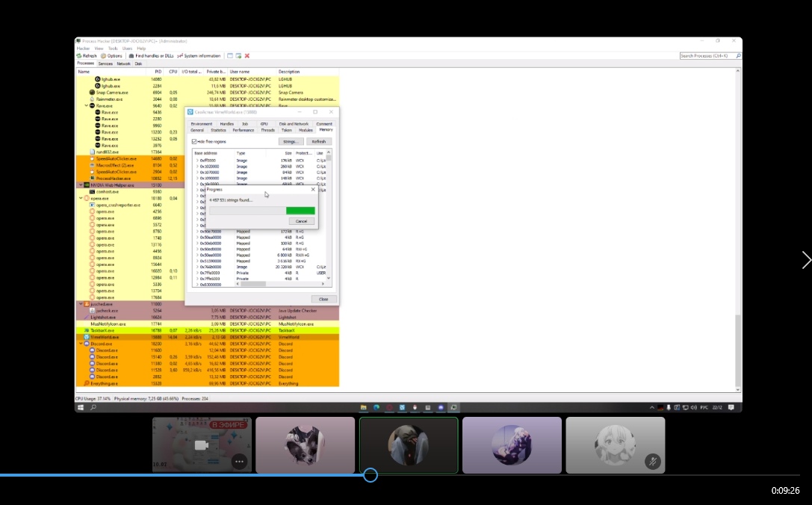812x505 pixels.
Task: Cancel the string search progress dialog
Action: 301,222
